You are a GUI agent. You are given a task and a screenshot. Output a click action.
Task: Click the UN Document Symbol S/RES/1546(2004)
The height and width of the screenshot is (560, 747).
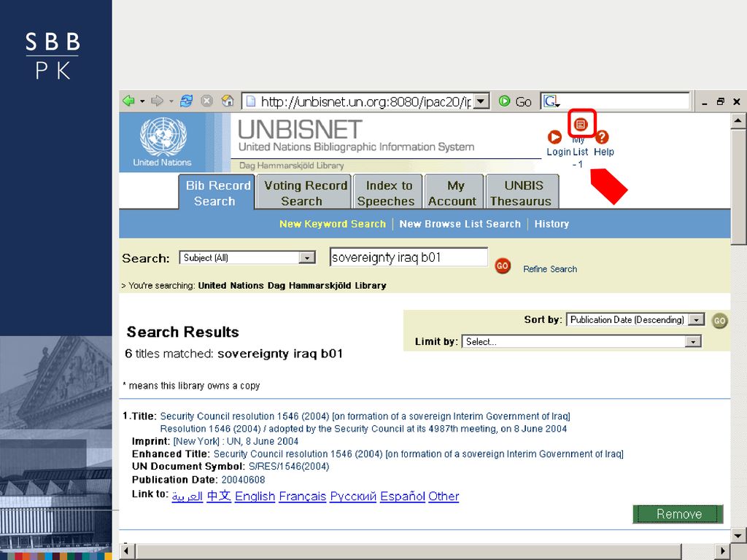coord(289,467)
